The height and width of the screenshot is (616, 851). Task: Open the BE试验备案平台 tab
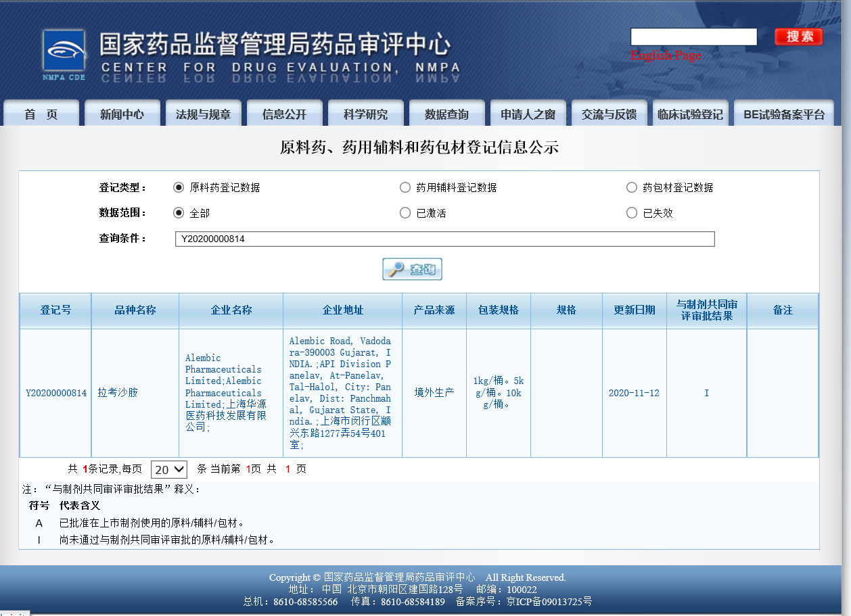pos(783,113)
